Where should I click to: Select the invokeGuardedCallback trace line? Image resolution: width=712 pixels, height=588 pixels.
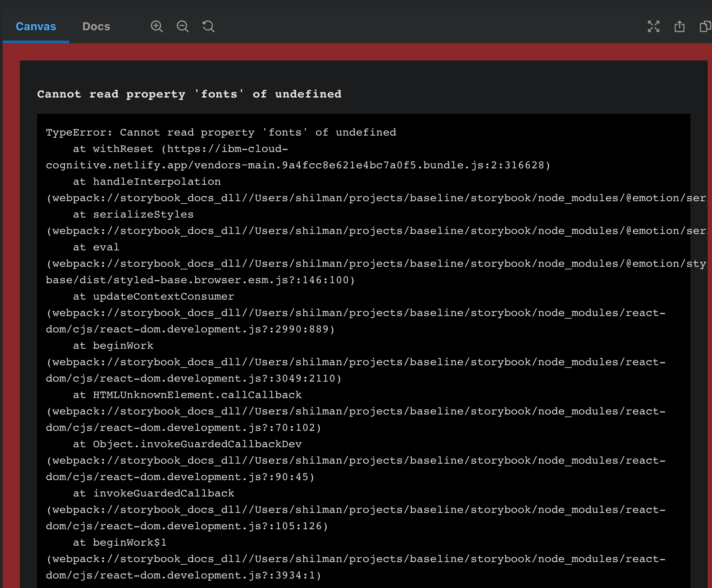163,493
